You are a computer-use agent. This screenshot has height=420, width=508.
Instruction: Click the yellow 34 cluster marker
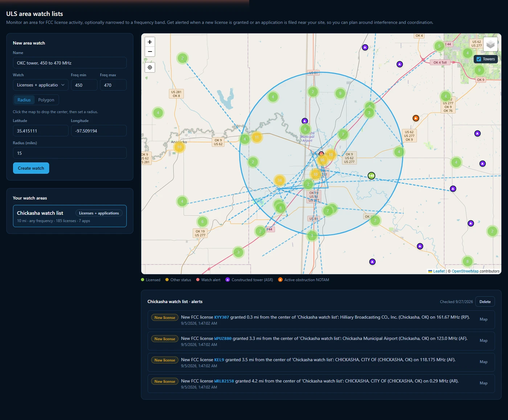(x=279, y=180)
